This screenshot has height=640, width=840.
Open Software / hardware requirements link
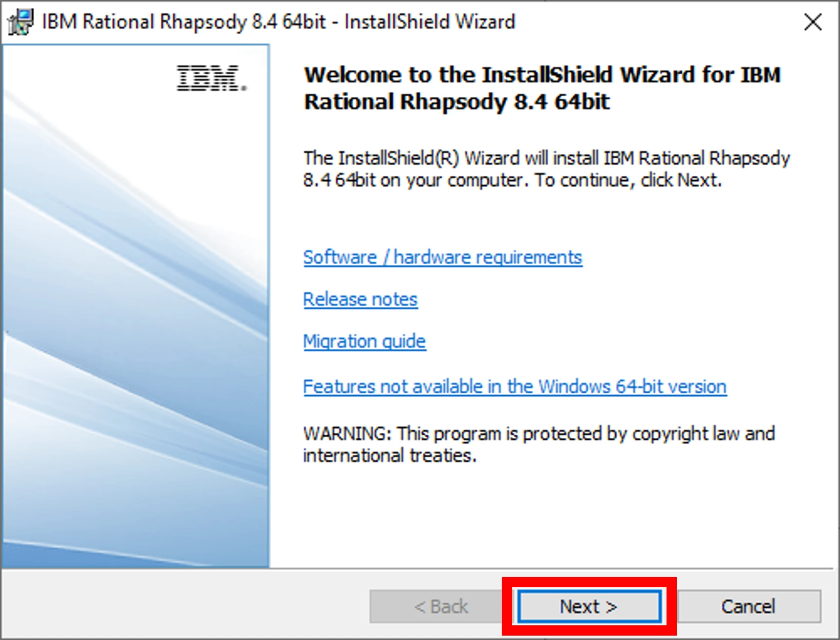pyautogui.click(x=442, y=257)
